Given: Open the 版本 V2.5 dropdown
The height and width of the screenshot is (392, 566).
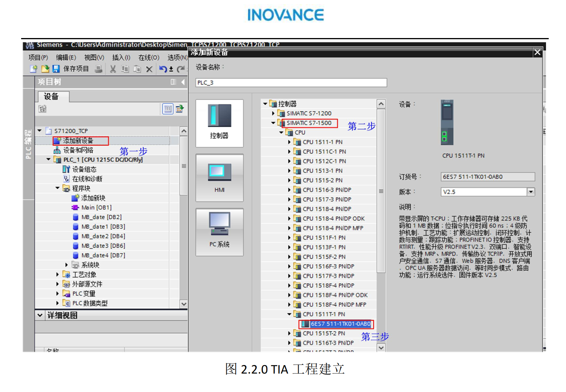Looking at the screenshot, I should (531, 192).
